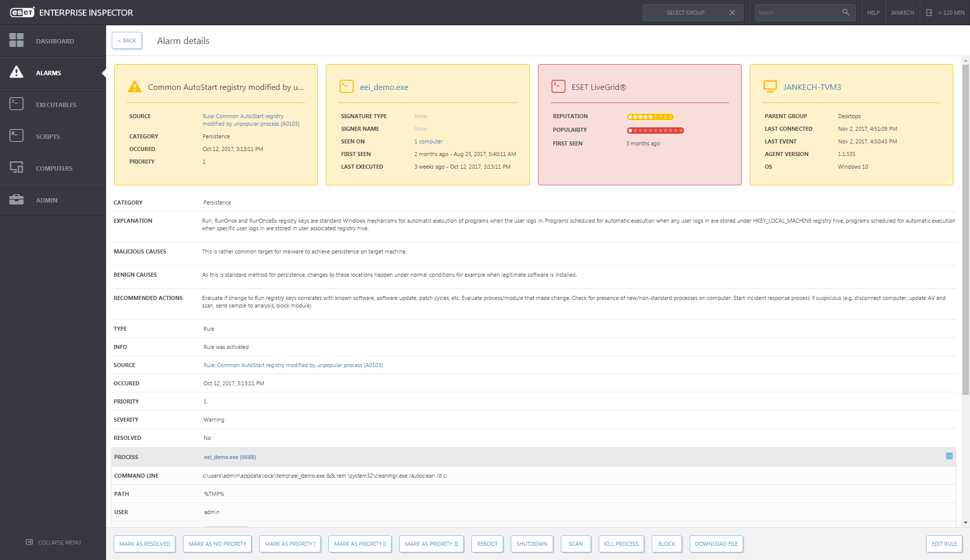Click the Reboot button
The image size is (970, 560).
[488, 544]
